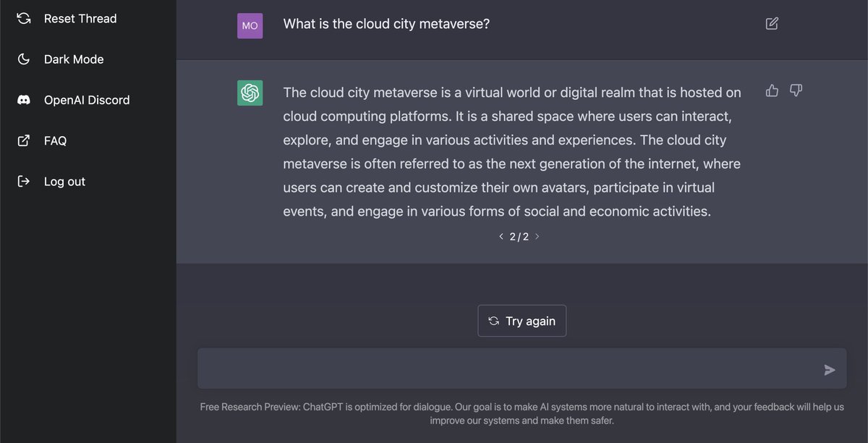This screenshot has height=443, width=868.
Task: Click the Log out icon
Action: (24, 181)
